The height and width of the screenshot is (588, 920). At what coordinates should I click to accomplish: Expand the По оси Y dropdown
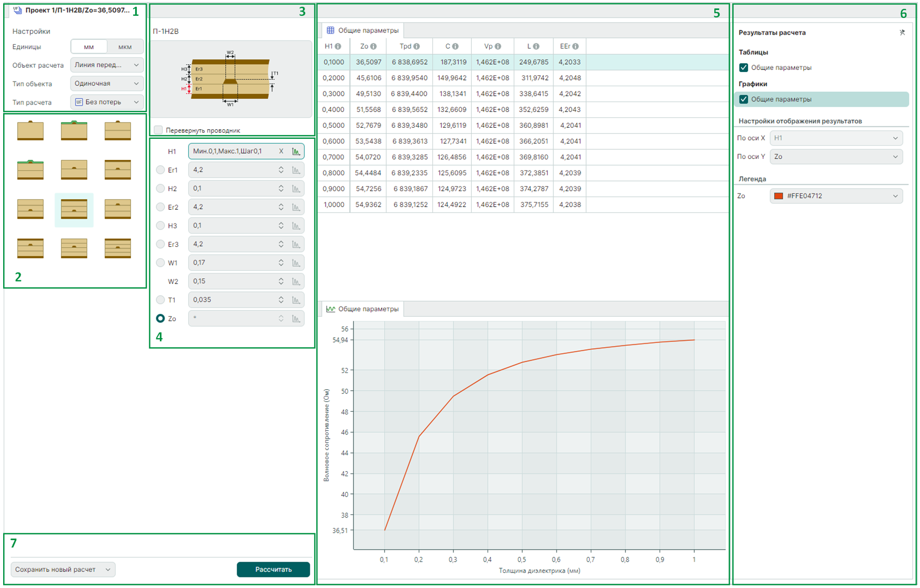pos(836,157)
